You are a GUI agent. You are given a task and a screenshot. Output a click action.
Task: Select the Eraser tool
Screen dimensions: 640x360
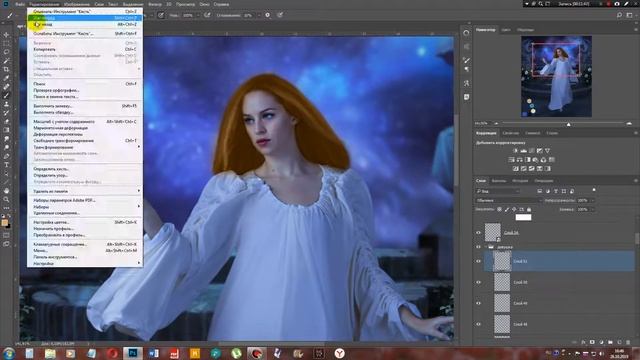[x=7, y=121]
